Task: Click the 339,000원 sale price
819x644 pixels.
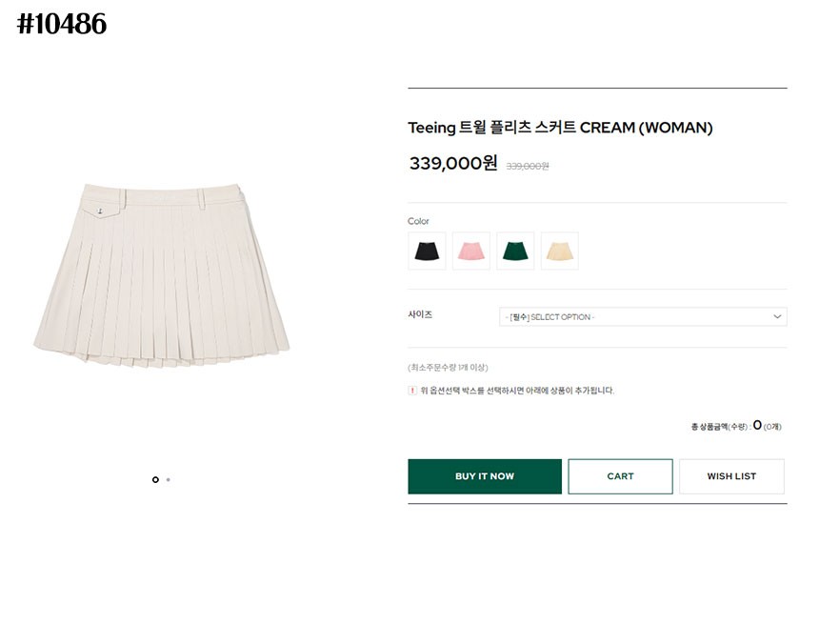Action: coord(453,163)
